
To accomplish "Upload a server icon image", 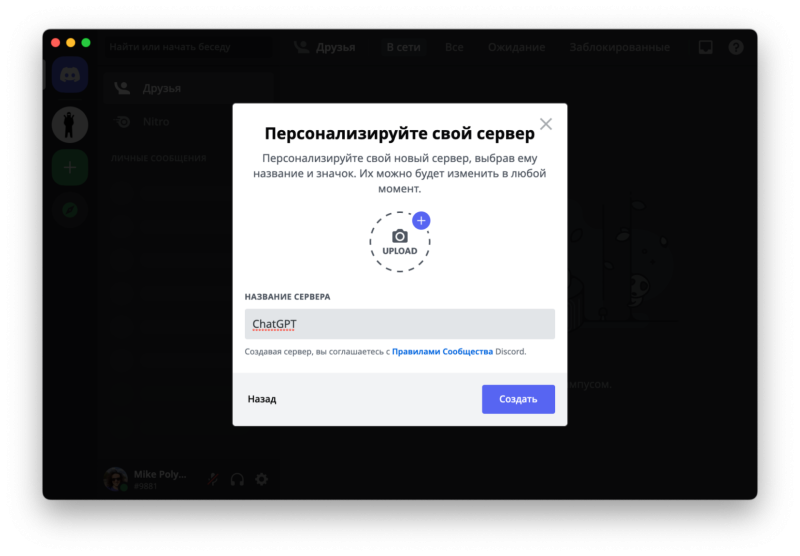I will pyautogui.click(x=399, y=242).
